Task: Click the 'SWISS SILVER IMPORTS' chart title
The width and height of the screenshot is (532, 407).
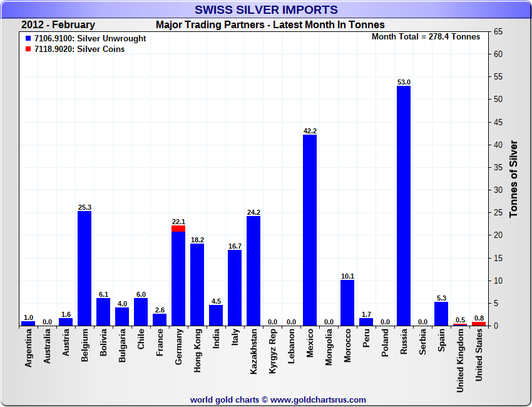Action: pyautogui.click(x=266, y=10)
